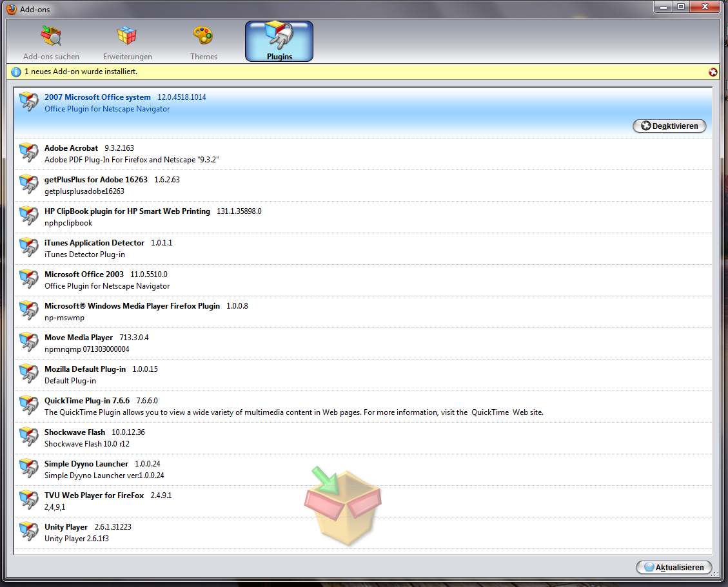Select the Plugins tab
This screenshot has height=587, width=728.
(x=279, y=41)
